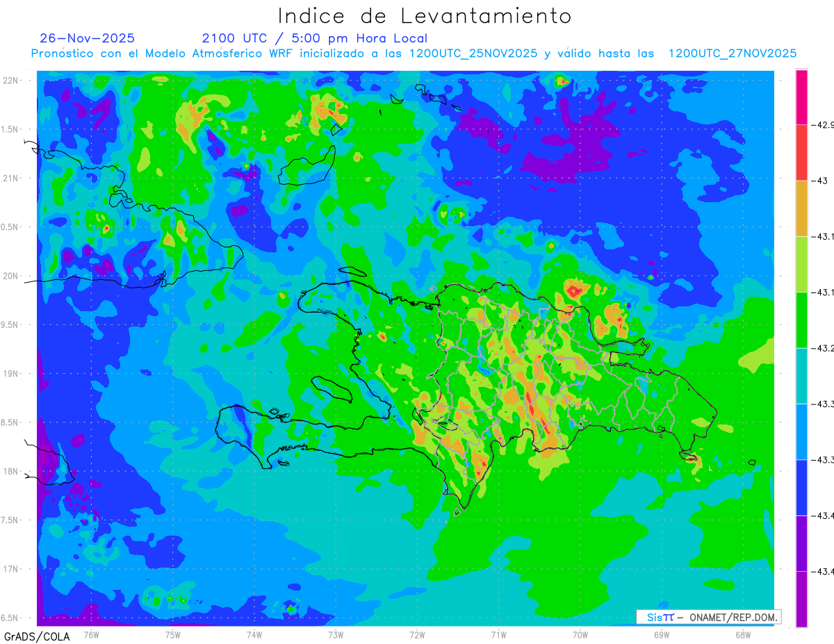Viewport: 834px width, 644px height.
Task: Click the "68W" longitude label
Action: (x=743, y=634)
